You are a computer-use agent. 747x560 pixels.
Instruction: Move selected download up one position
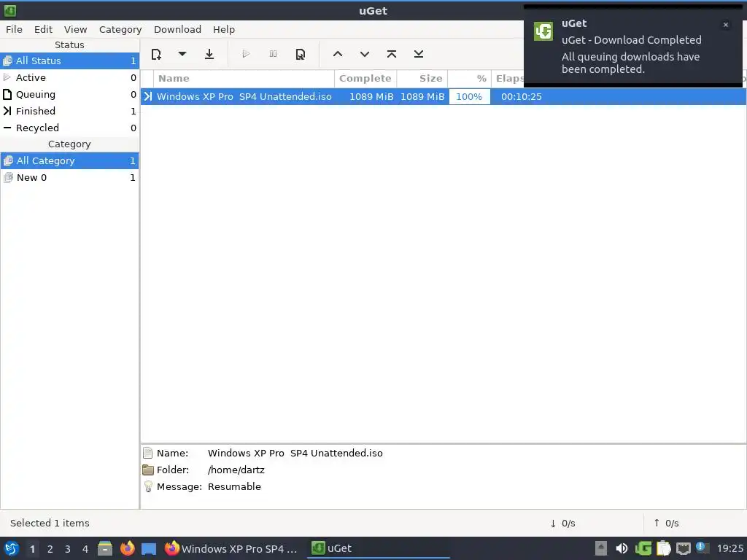pos(338,54)
